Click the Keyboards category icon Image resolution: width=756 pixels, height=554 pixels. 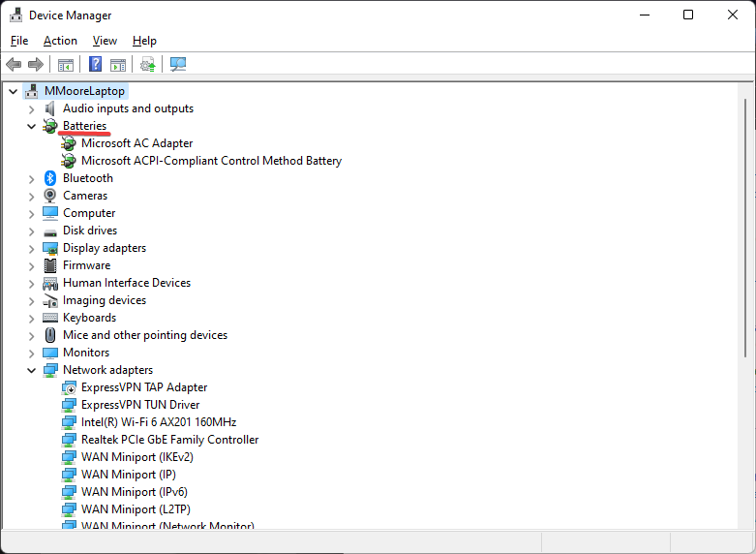coord(50,318)
